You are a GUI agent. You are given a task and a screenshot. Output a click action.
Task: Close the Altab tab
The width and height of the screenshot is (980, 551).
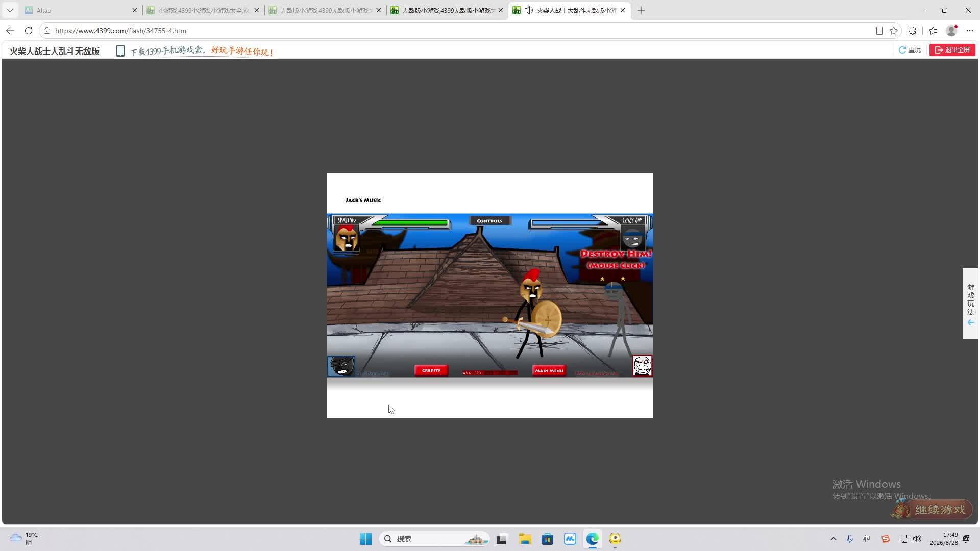point(135,10)
